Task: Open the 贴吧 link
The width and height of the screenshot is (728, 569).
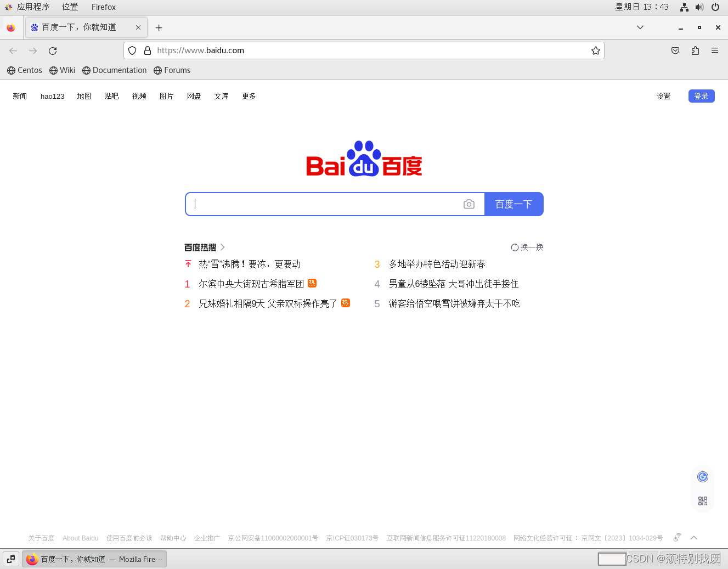Action: coord(111,96)
